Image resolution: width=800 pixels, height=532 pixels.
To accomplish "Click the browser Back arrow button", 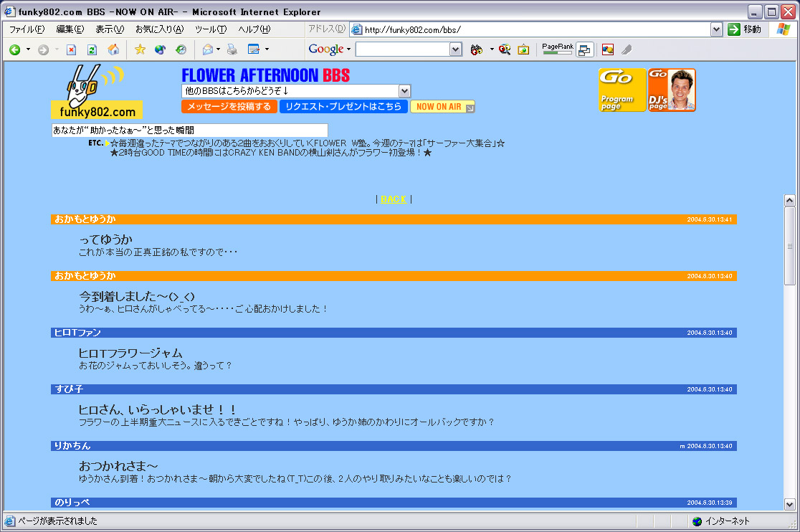I will coord(14,49).
